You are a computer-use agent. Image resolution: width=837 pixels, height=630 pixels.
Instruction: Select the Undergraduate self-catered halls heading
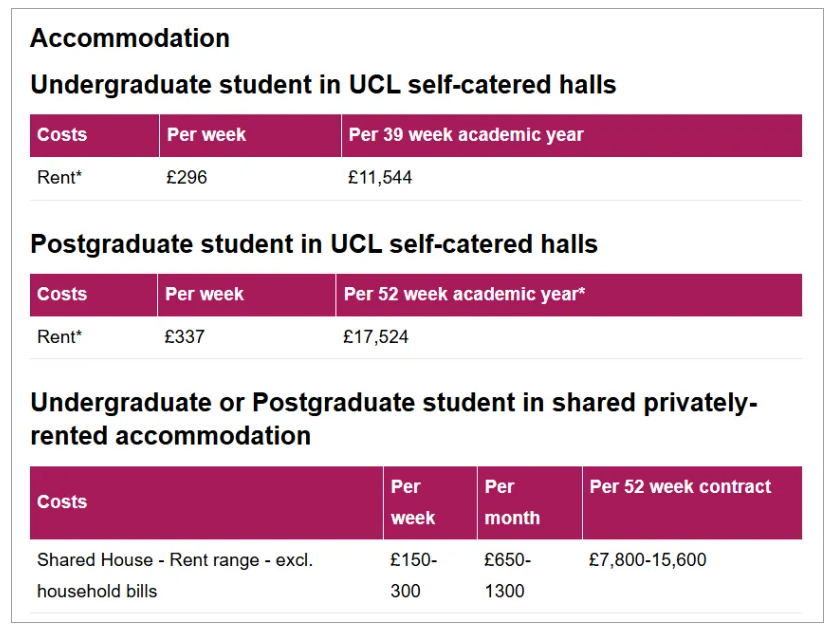point(323,85)
